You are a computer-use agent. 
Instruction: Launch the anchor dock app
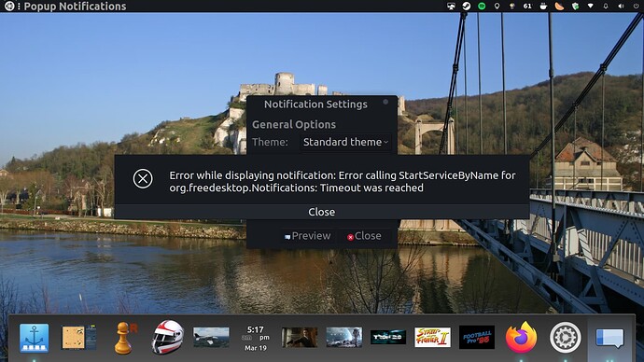tap(35, 338)
